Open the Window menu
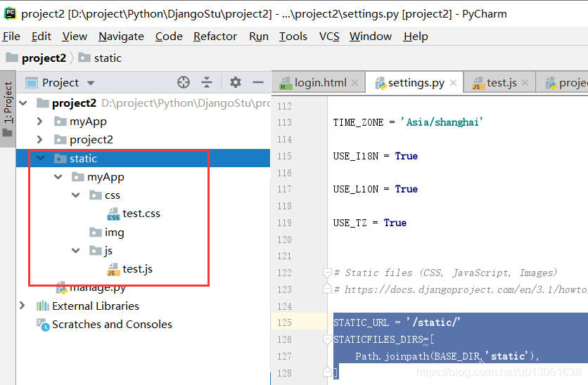The width and height of the screenshot is (588, 385). tap(371, 37)
